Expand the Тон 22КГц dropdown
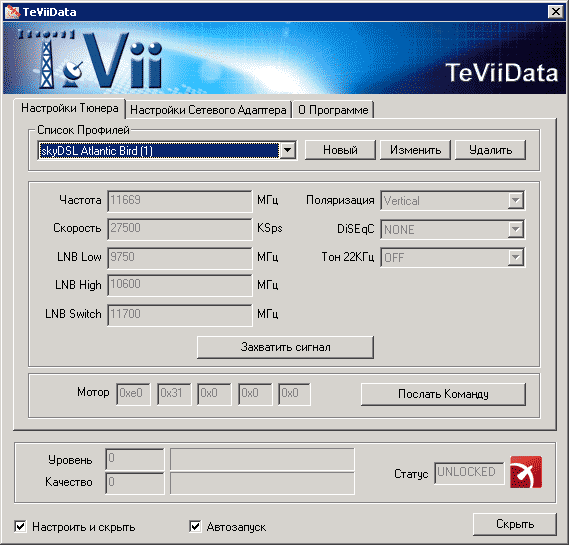 (x=515, y=258)
